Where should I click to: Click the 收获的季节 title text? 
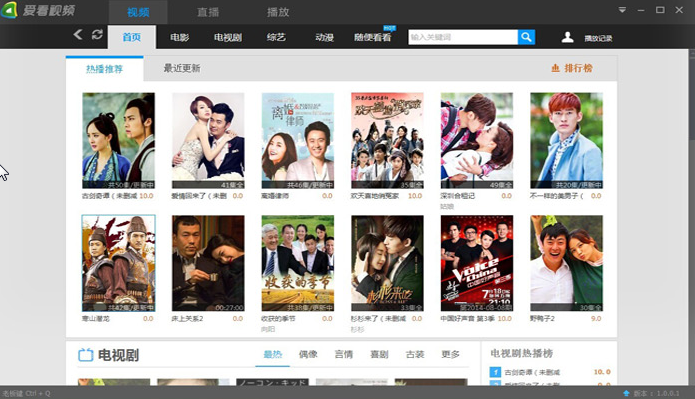[278, 318]
